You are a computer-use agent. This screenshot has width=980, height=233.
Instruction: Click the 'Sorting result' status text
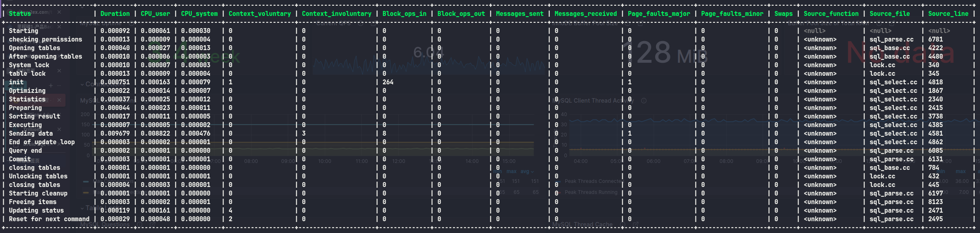[35, 116]
